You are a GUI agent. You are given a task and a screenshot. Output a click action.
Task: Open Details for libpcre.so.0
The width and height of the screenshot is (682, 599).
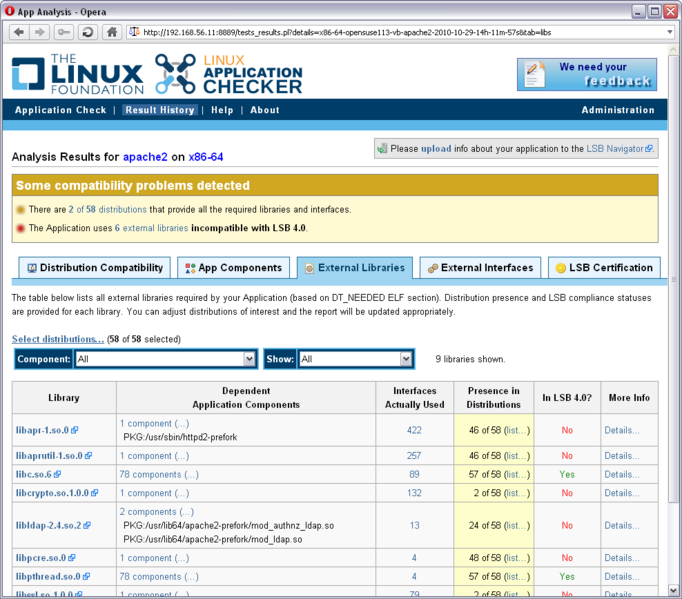click(622, 558)
